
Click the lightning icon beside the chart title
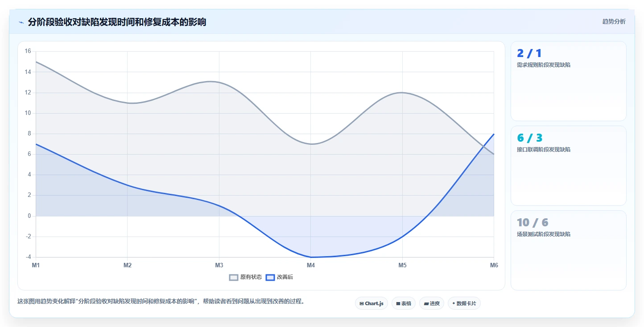tap(21, 22)
